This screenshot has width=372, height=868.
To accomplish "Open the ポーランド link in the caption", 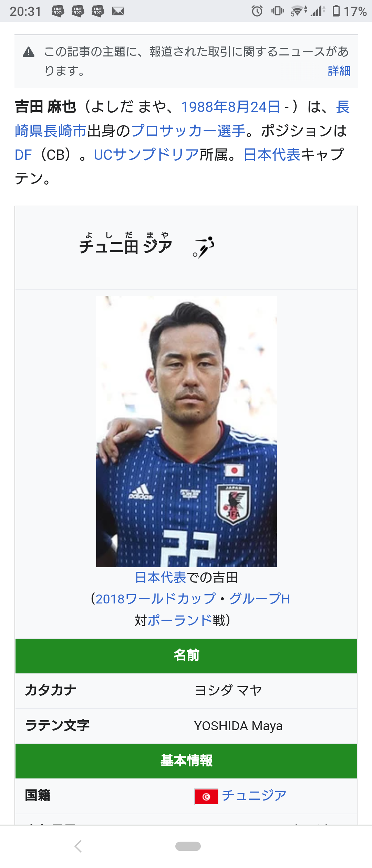I will pos(179,620).
